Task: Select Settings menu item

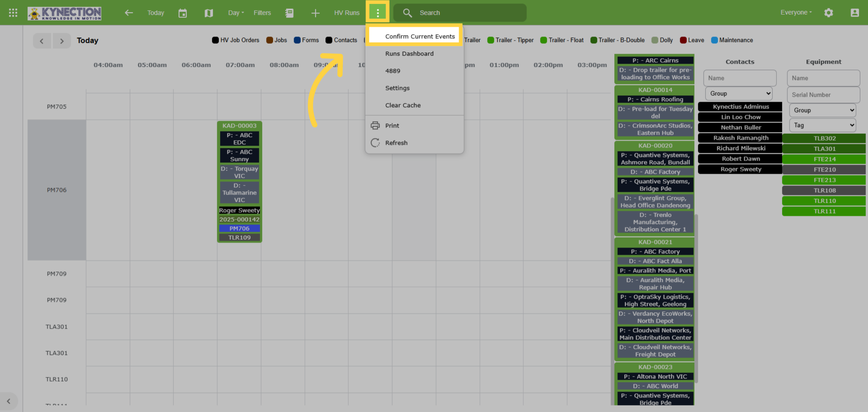Action: [414, 88]
